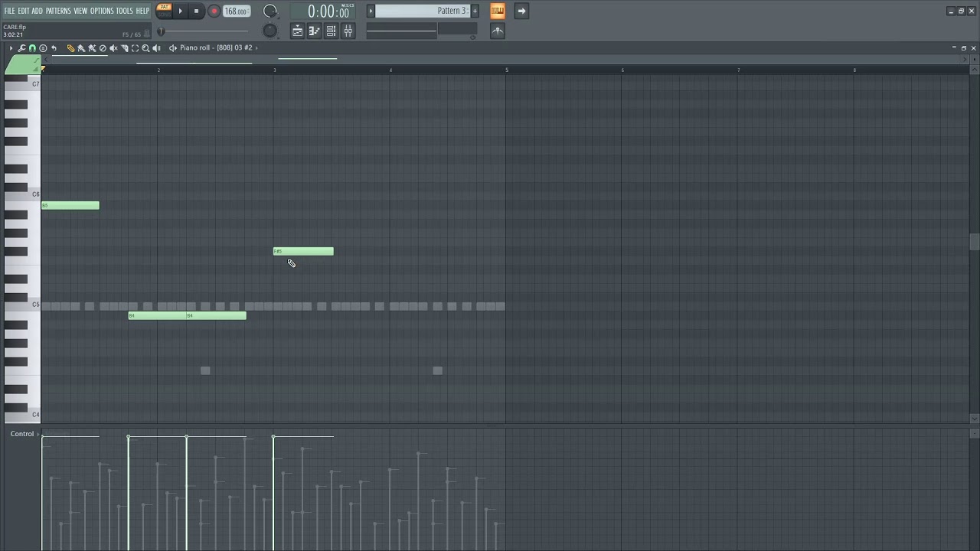Select the B5 note in bar one

tap(70, 205)
